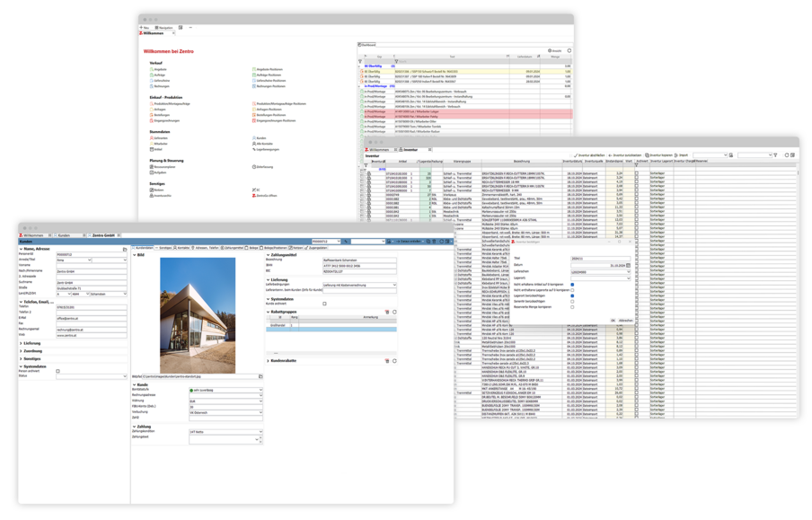Check the Reservierte Menge korrigieren option
The image size is (812, 520).
571,308
